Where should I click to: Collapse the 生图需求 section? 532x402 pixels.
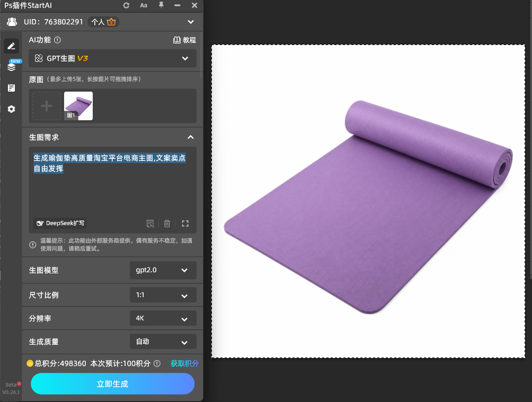[x=191, y=137]
